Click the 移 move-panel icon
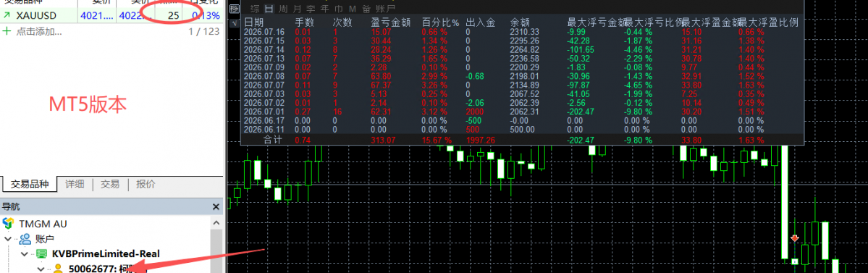The width and height of the screenshot is (868, 273). [235, 8]
